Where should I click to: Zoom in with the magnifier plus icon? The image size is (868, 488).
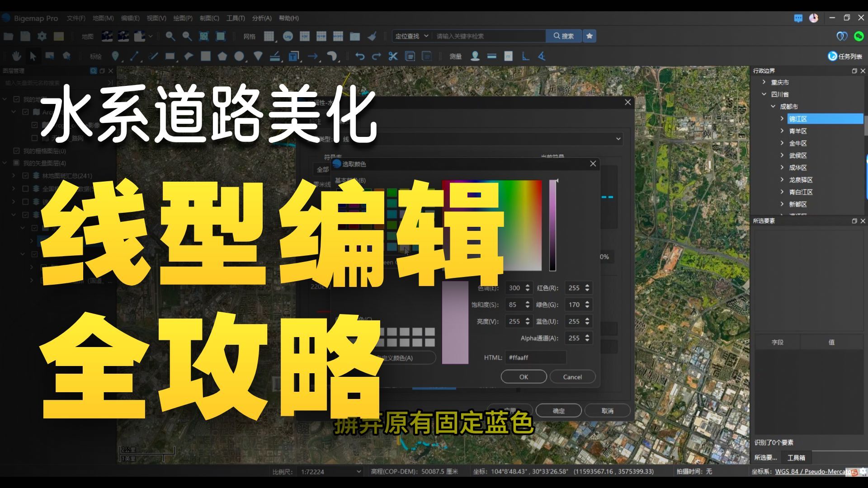(170, 36)
